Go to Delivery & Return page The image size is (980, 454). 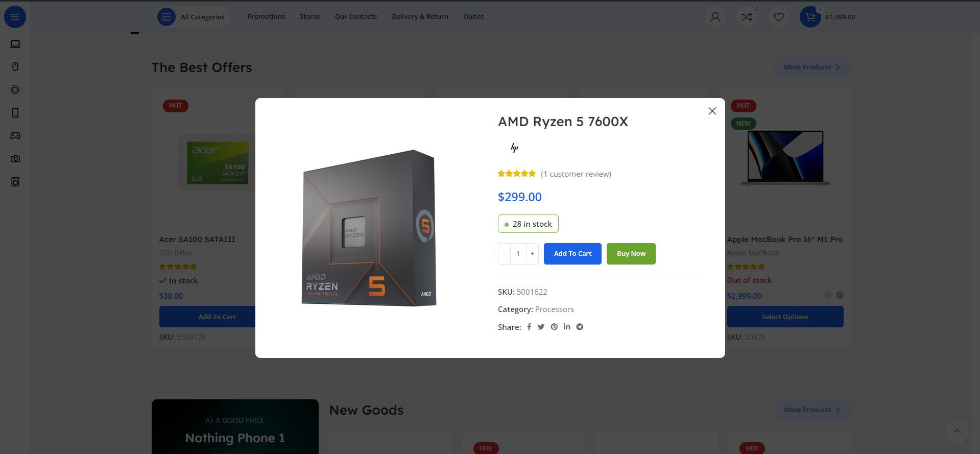tap(420, 17)
